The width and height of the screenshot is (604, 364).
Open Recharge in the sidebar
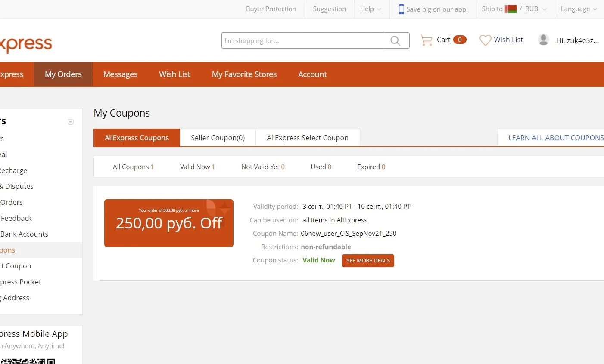pos(13,170)
